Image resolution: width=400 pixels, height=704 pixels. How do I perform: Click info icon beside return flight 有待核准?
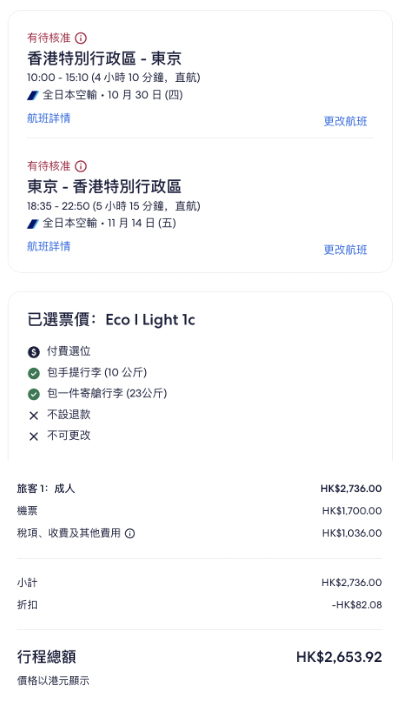(x=80, y=166)
